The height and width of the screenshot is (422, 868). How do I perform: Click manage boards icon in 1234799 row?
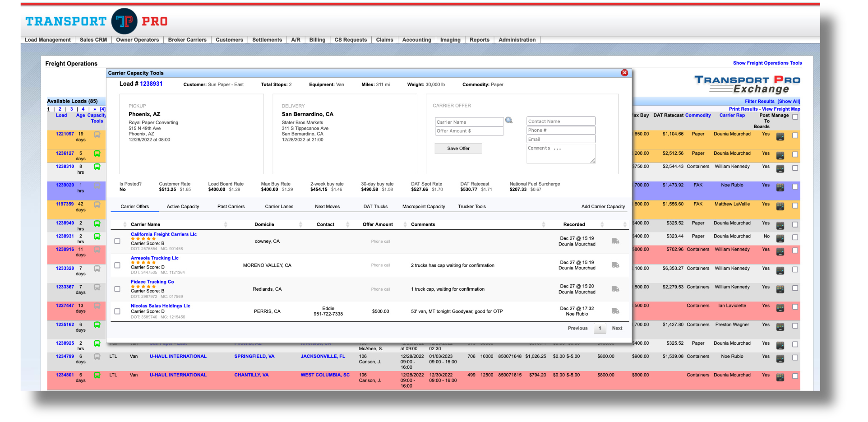tap(780, 359)
